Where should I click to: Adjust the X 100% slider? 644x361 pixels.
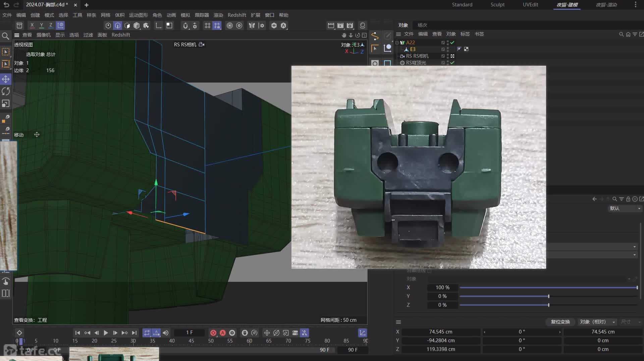tap(548, 288)
